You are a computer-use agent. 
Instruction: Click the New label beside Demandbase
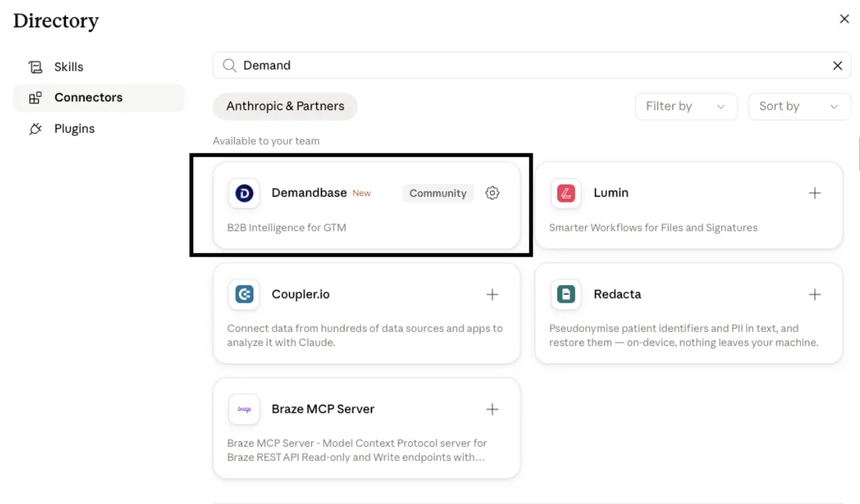(x=361, y=193)
